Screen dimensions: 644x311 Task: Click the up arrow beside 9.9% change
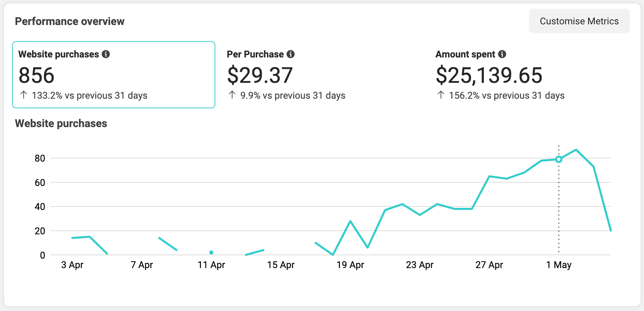232,95
